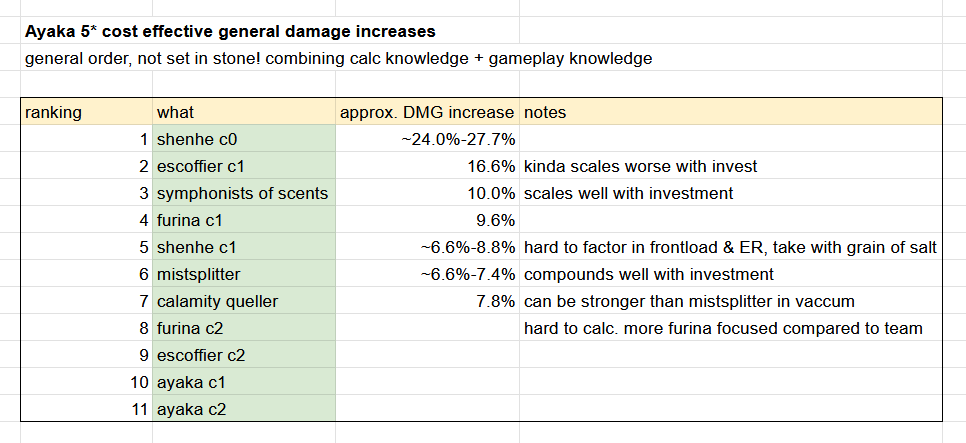Click the 'approx. DMG increase' header cell
The image size is (966, 443).
428,112
